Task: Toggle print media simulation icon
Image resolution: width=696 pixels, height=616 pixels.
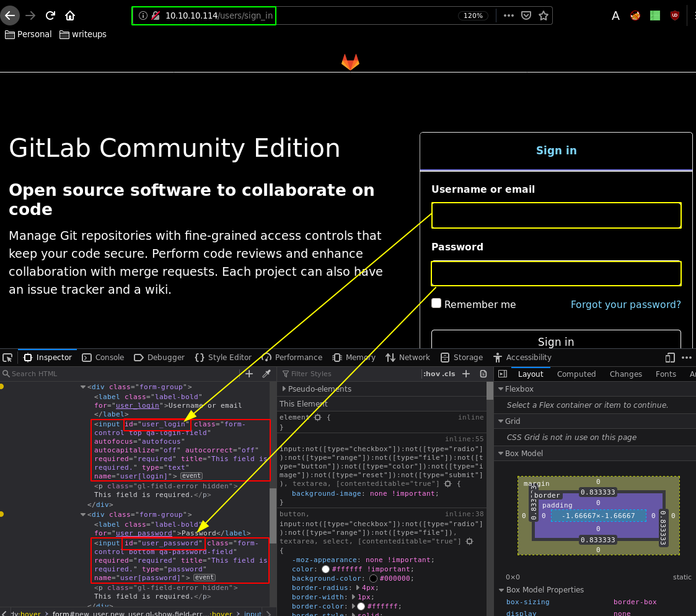Action: [x=483, y=374]
